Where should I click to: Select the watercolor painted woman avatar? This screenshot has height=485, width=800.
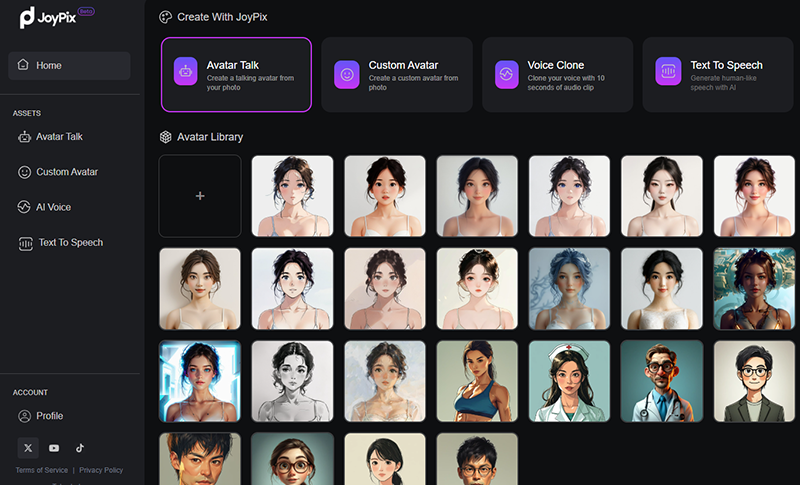point(385,381)
